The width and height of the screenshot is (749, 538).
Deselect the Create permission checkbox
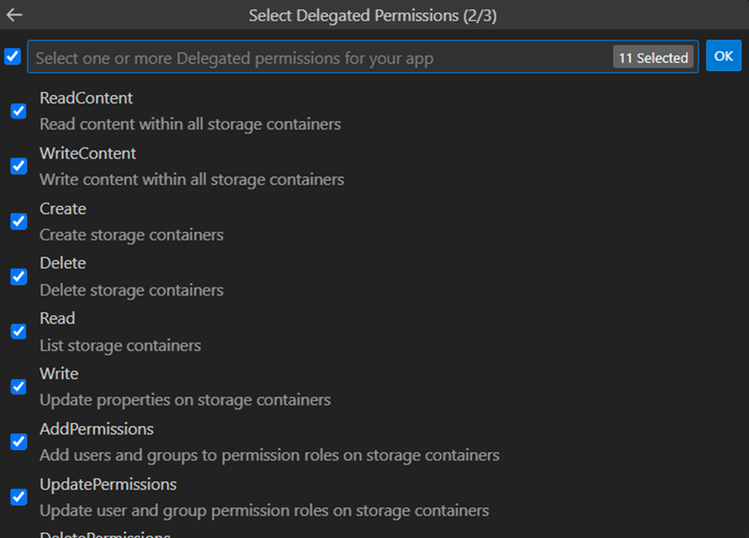[18, 221]
